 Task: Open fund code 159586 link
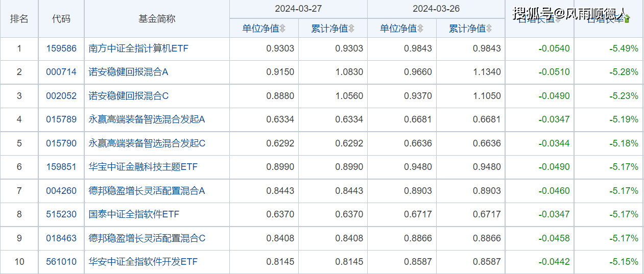tap(61, 49)
